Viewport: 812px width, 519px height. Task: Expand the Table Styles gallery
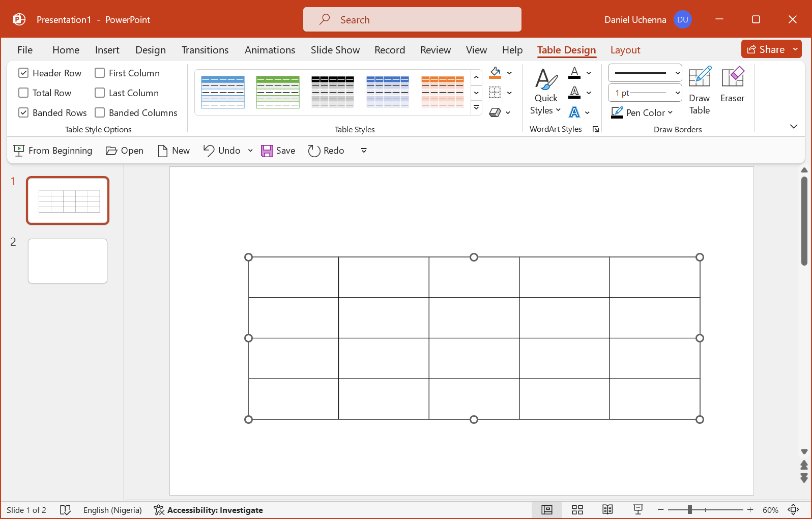pyautogui.click(x=476, y=107)
